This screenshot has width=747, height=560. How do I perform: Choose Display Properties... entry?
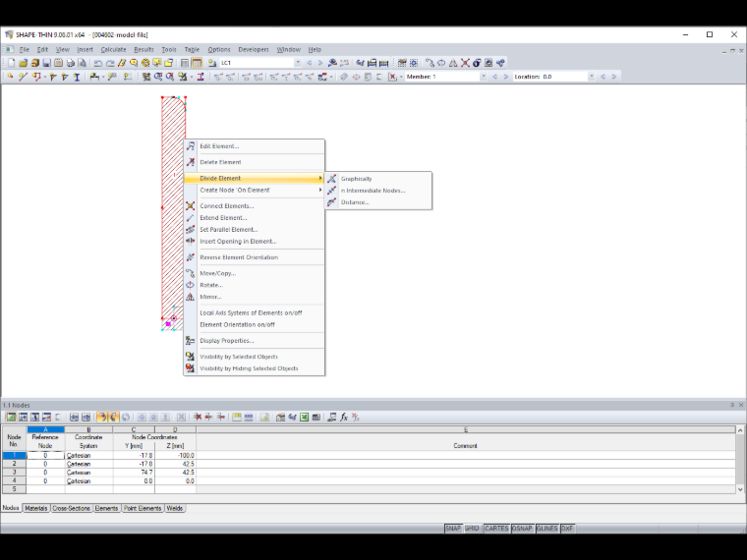tap(255, 341)
